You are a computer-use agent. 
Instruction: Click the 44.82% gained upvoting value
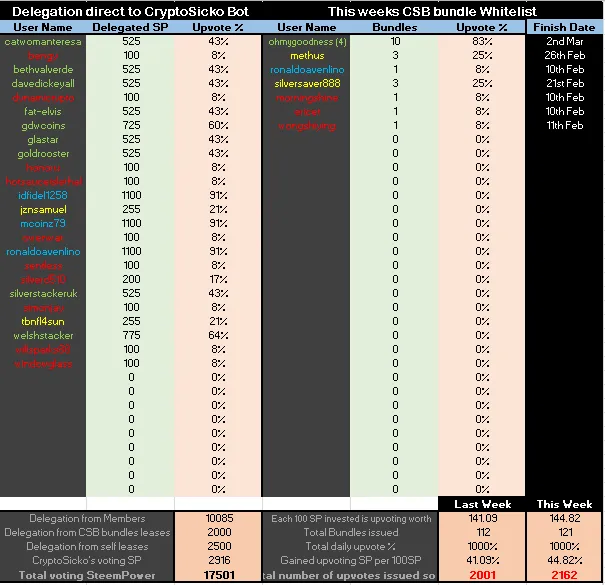coord(564,560)
